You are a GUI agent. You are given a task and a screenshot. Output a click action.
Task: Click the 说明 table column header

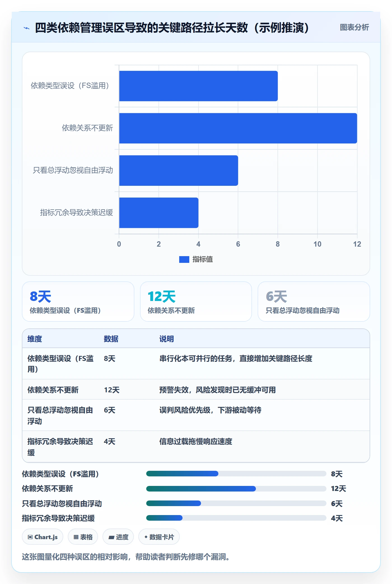[167, 339]
